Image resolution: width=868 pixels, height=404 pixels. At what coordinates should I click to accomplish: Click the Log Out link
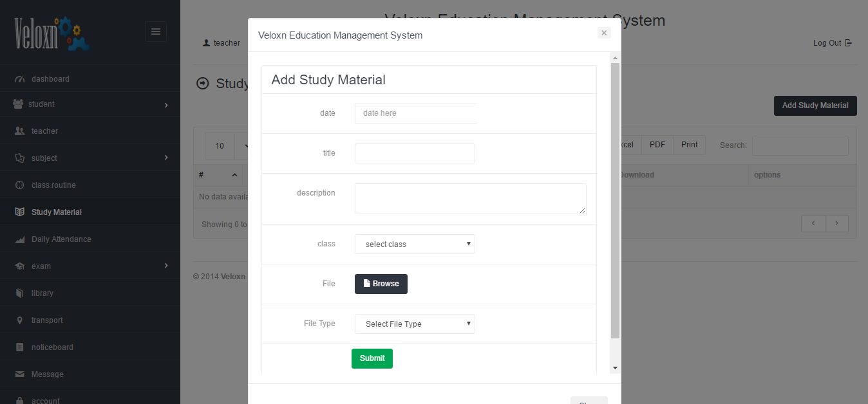coord(832,43)
